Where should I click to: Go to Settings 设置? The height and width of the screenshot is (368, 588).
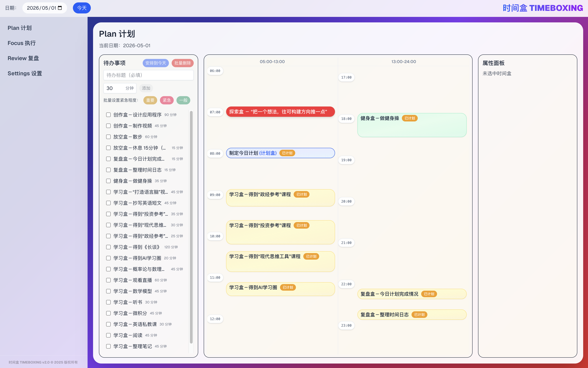tap(25, 73)
